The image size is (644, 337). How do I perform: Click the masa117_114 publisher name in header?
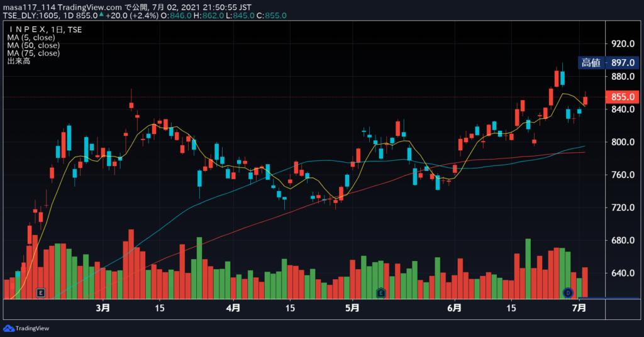point(29,8)
